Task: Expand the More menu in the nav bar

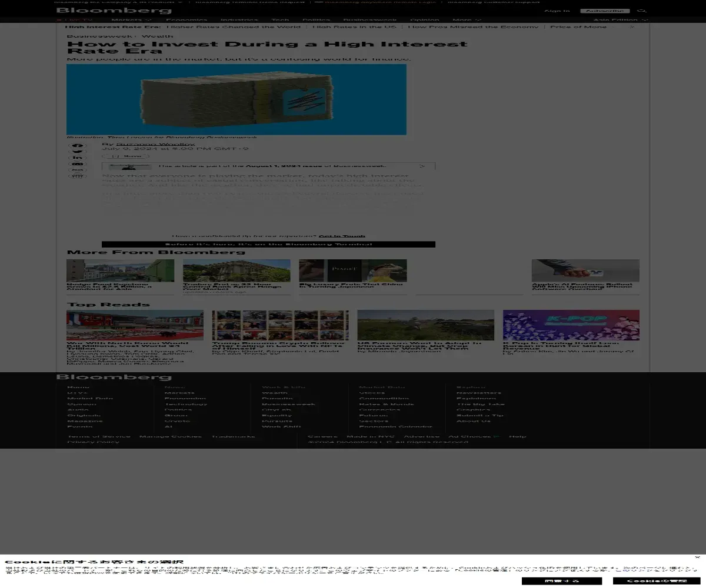Action: pos(467,20)
